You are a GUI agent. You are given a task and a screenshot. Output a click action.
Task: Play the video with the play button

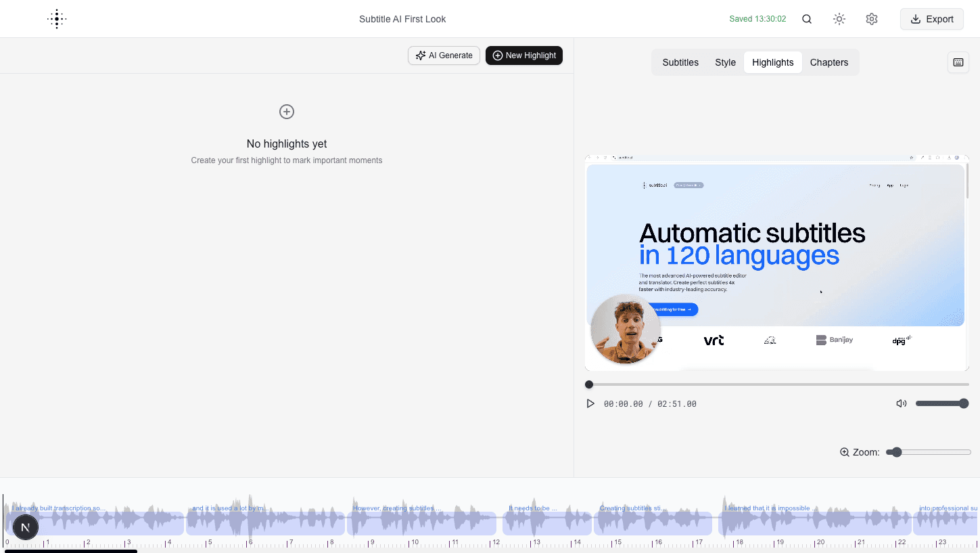[590, 403]
